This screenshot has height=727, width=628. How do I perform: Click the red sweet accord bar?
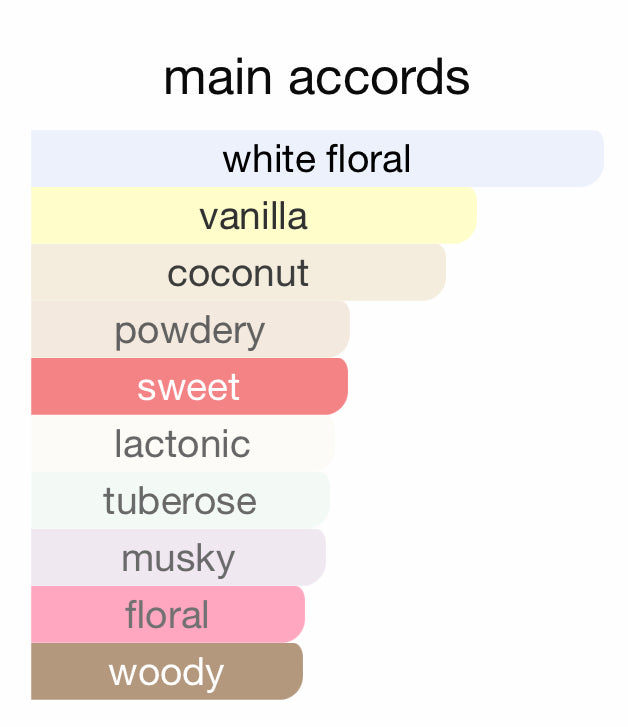pyautogui.click(x=189, y=386)
